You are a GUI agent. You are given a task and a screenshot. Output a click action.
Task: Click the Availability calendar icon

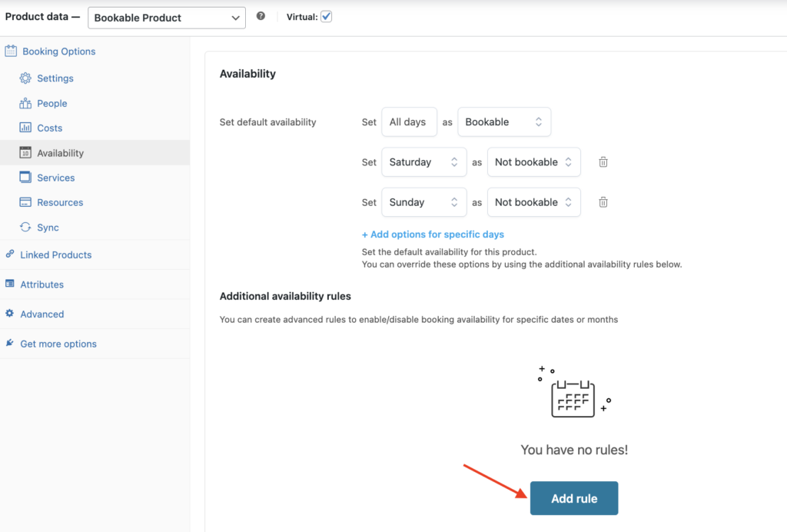click(25, 152)
